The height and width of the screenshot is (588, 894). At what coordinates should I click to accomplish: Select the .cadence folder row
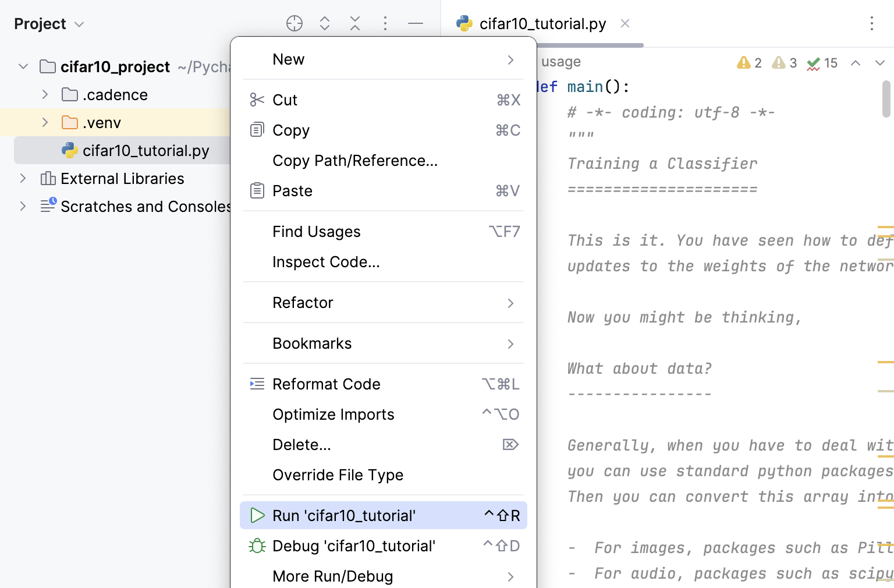116,94
